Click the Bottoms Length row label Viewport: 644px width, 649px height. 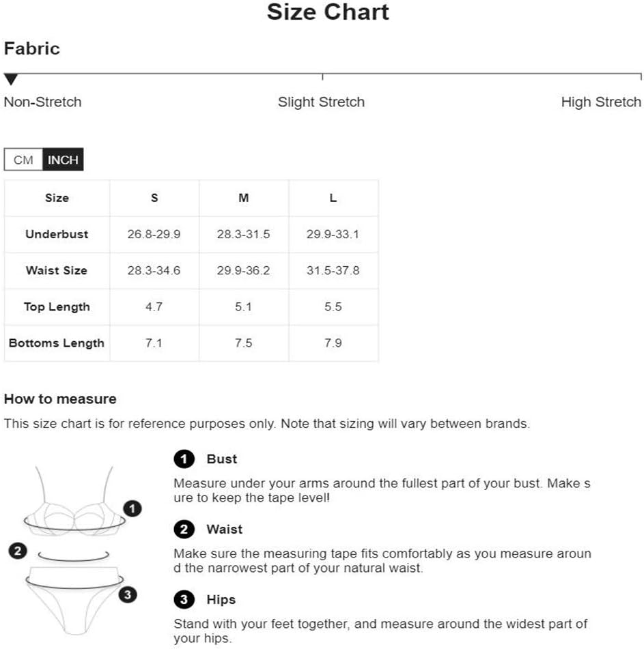[x=57, y=343]
